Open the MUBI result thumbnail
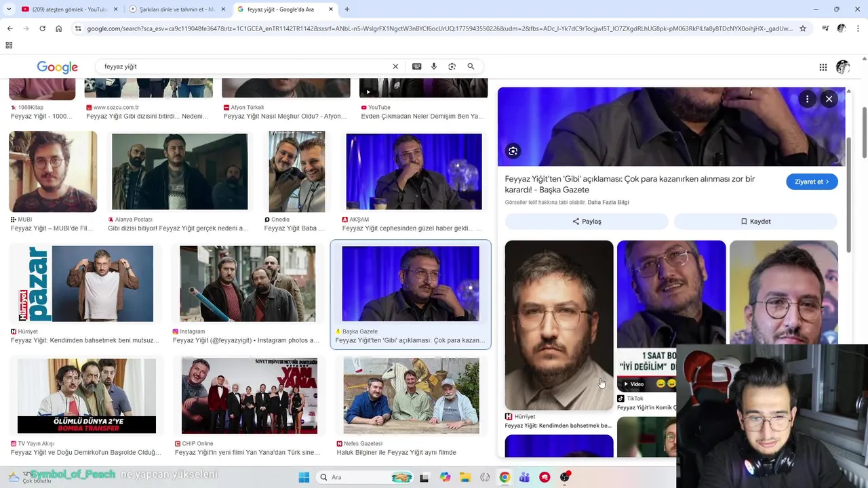The image size is (868, 488). click(x=53, y=171)
